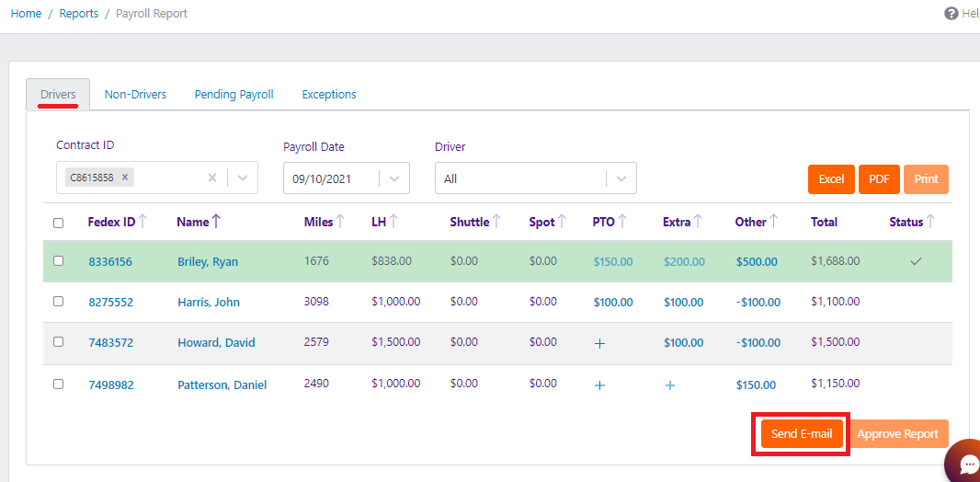The image size is (980, 482).
Task: Check the Briley, Ryan row checkbox
Action: click(x=58, y=261)
